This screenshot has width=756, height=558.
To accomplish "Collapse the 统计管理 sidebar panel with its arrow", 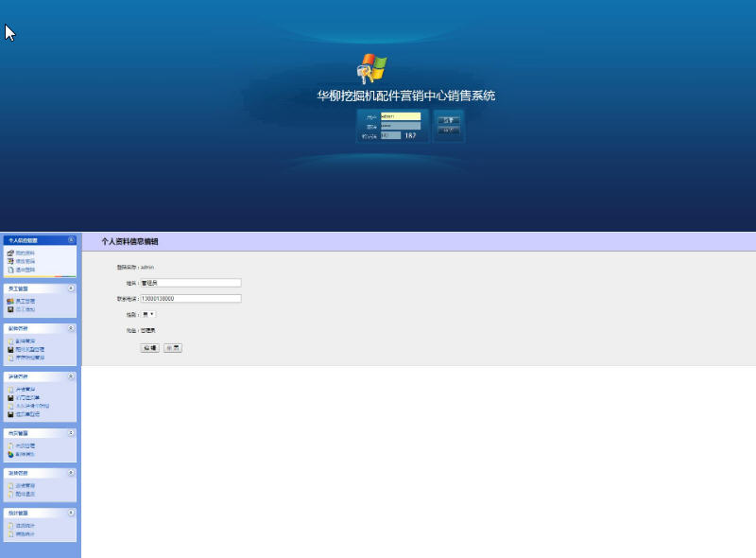I will (71, 513).
